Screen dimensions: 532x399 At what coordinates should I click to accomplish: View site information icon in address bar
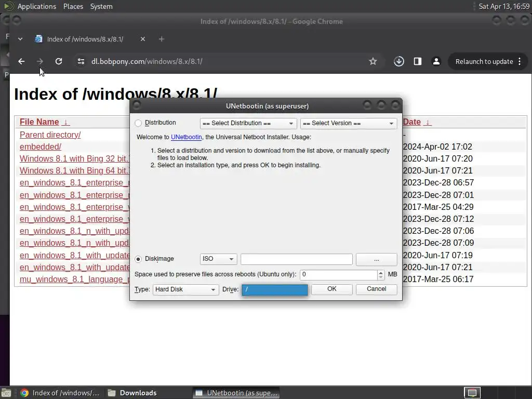[81, 61]
